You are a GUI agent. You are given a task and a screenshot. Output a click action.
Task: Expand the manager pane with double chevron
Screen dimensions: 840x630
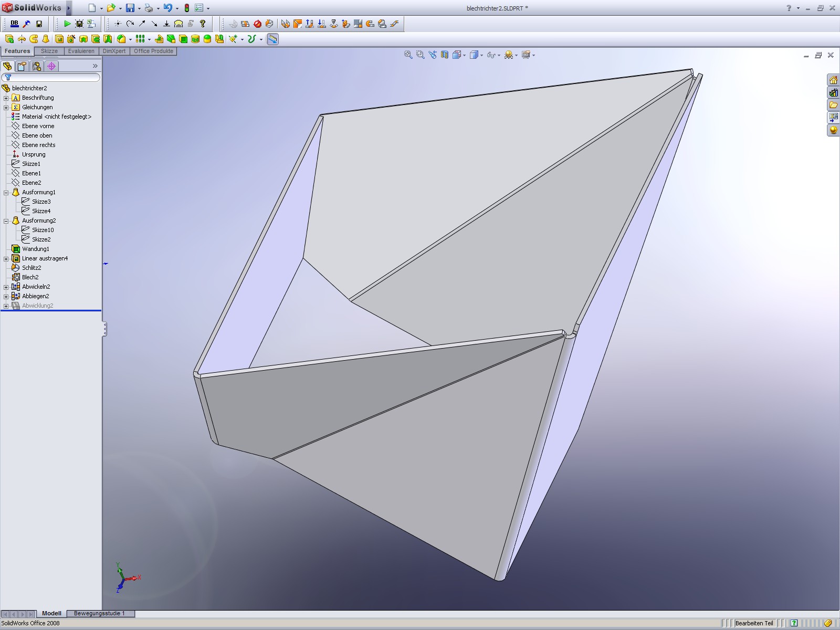click(95, 66)
